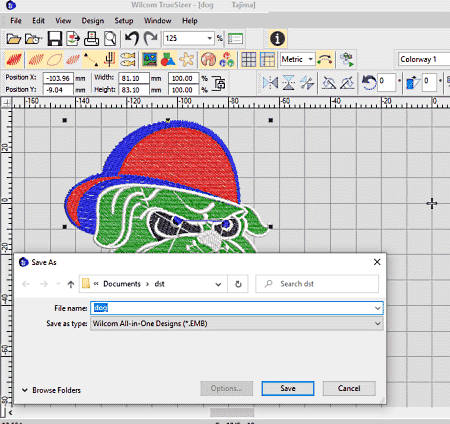Click the colored thread circles icon

(227, 60)
